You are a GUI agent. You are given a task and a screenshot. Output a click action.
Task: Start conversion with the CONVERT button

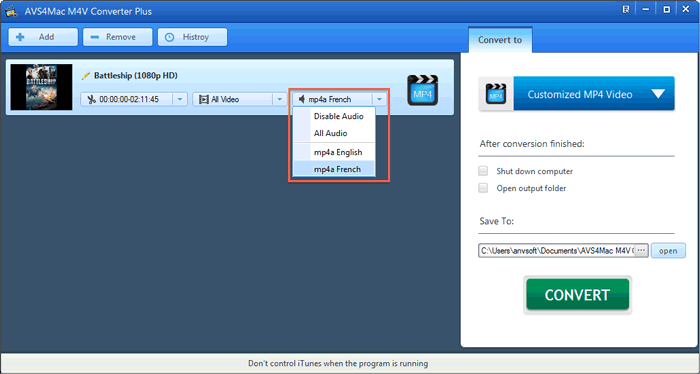[577, 295]
